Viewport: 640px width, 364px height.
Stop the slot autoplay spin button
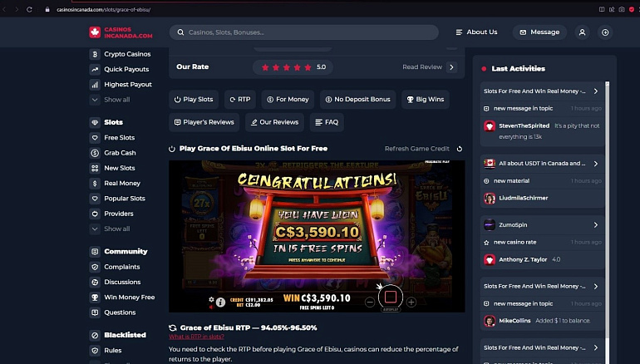pos(391,297)
